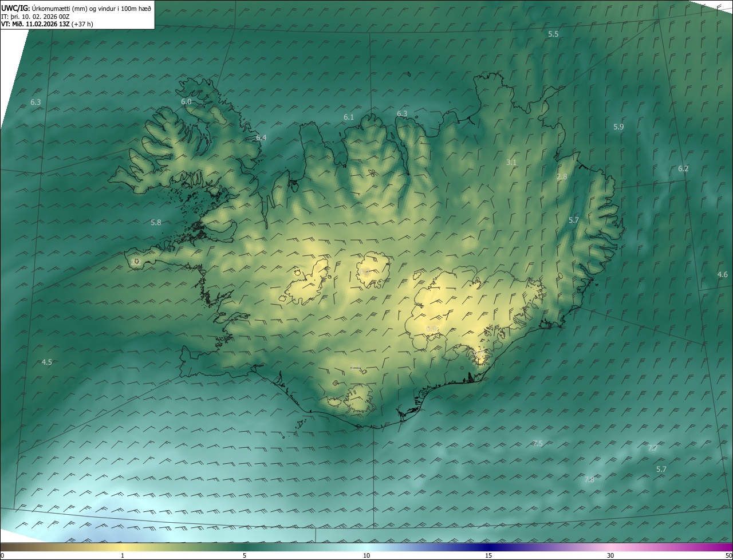Click the "VT: Mið. 11.02.2026 13Z (+37 h)" line
Screen dimensions: 733x560
47,24
